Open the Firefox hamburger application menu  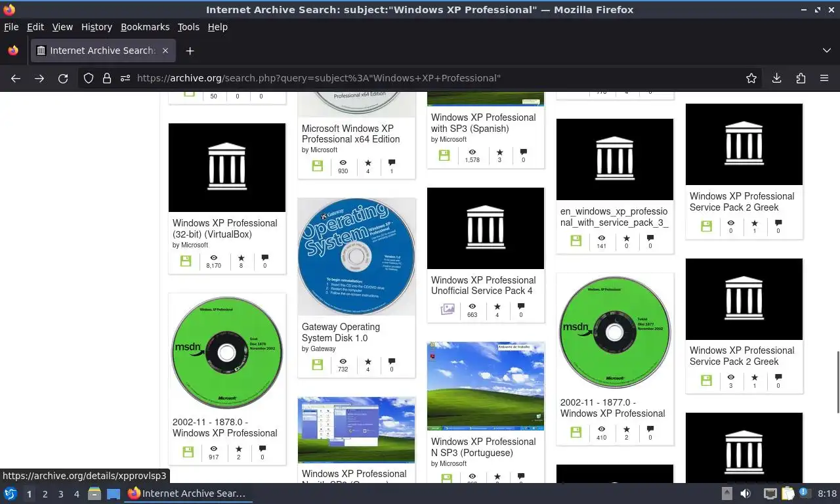point(824,78)
